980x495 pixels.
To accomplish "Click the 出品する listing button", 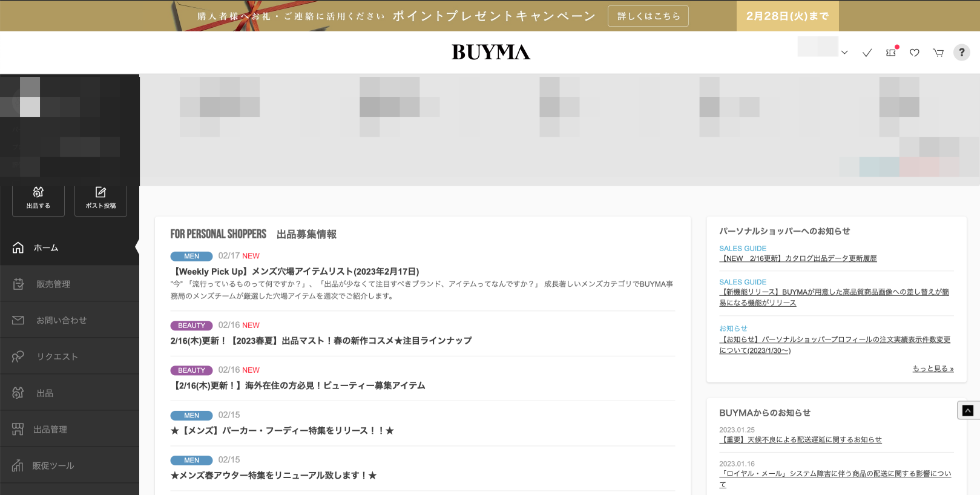I will tap(38, 200).
